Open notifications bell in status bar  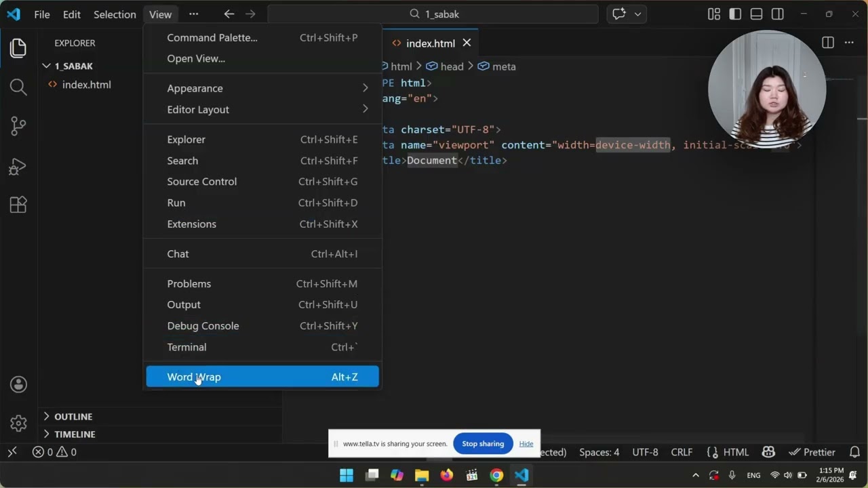coord(855,452)
